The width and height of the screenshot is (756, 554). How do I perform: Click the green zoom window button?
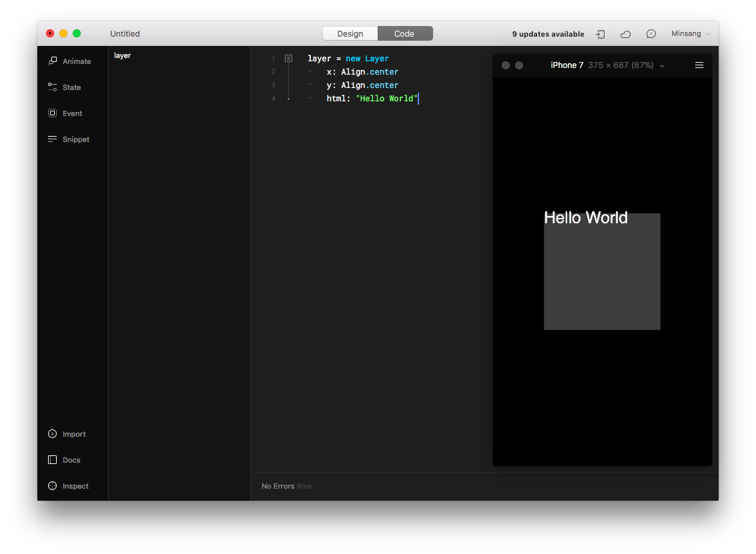click(x=77, y=33)
